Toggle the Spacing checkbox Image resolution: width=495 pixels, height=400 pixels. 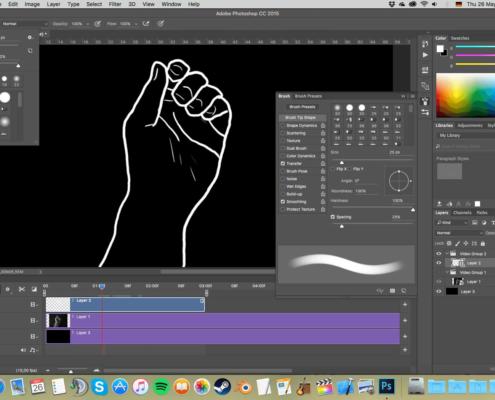pyautogui.click(x=333, y=217)
